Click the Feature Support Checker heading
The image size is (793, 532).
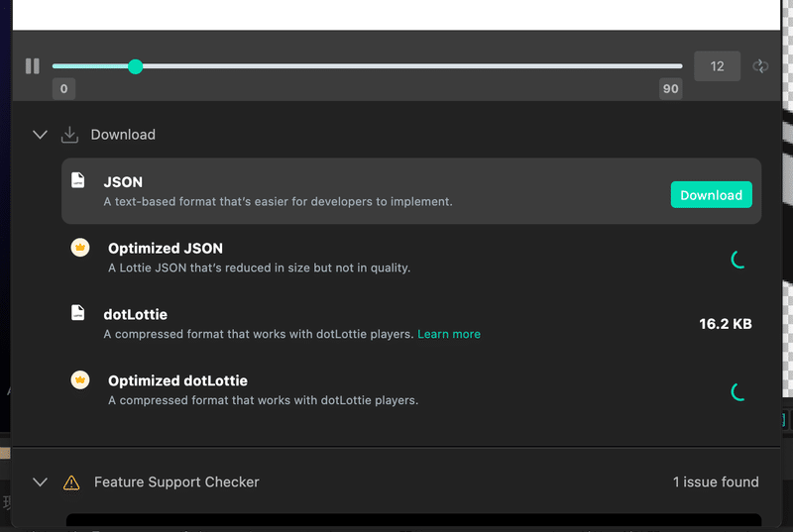point(176,482)
